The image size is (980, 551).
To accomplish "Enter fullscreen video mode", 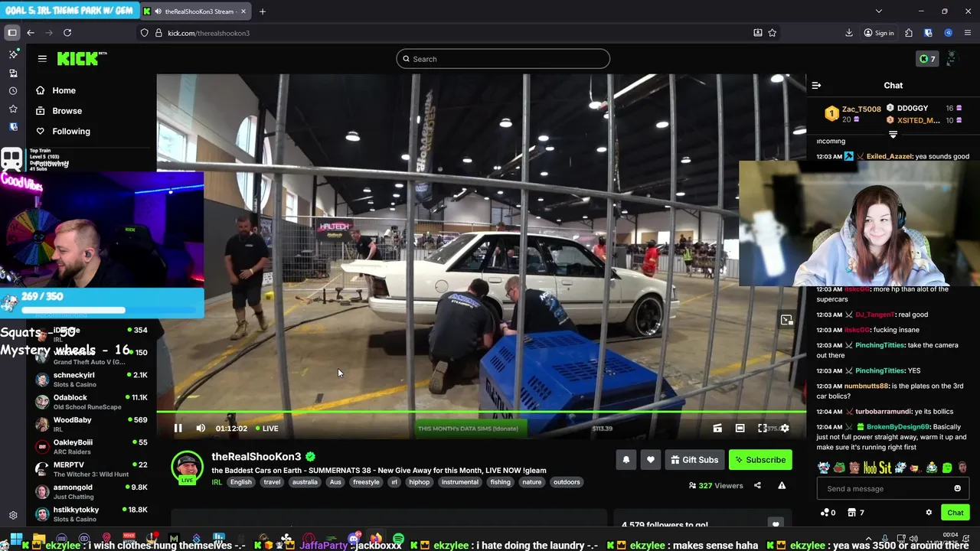I will (763, 429).
